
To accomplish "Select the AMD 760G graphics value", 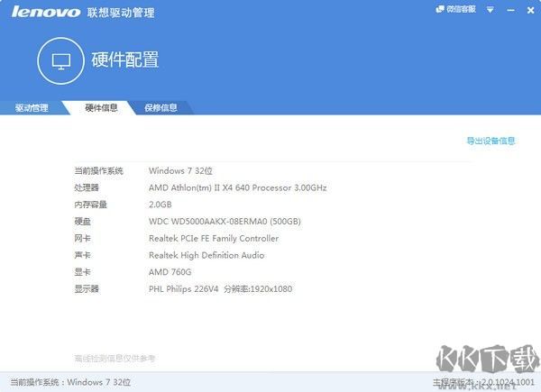I will [x=170, y=272].
